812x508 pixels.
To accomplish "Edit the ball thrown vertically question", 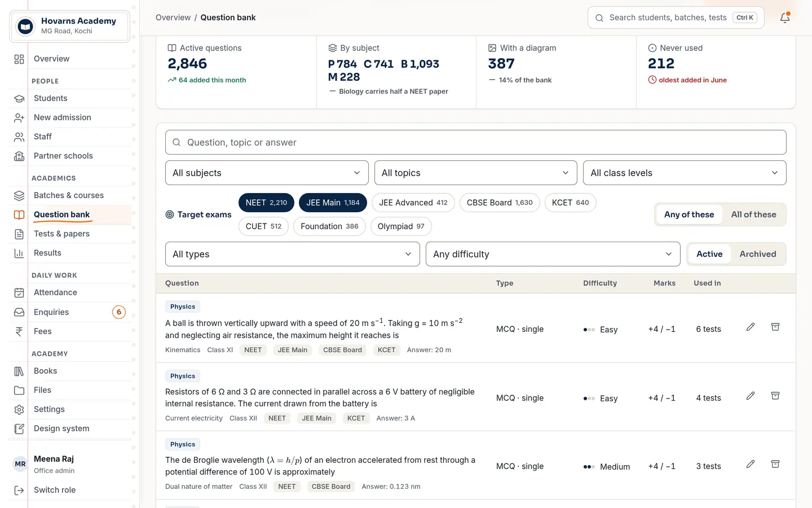I will tap(751, 327).
